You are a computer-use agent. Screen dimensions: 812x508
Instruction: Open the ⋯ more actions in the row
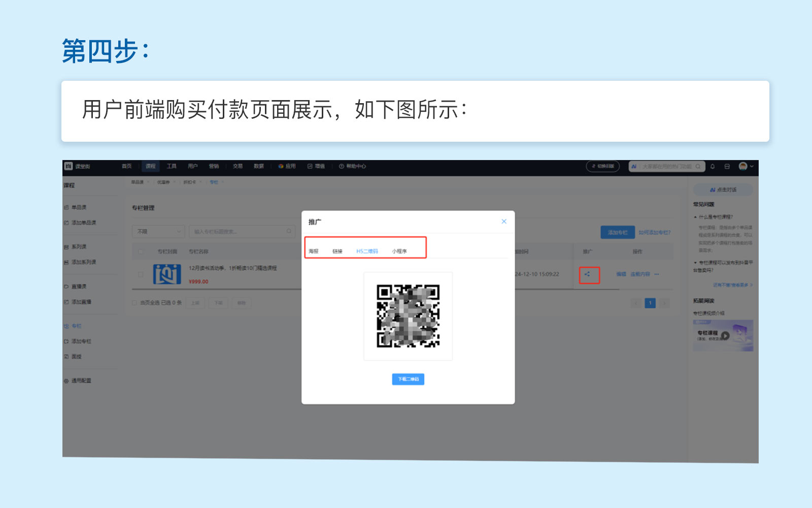coord(657,274)
